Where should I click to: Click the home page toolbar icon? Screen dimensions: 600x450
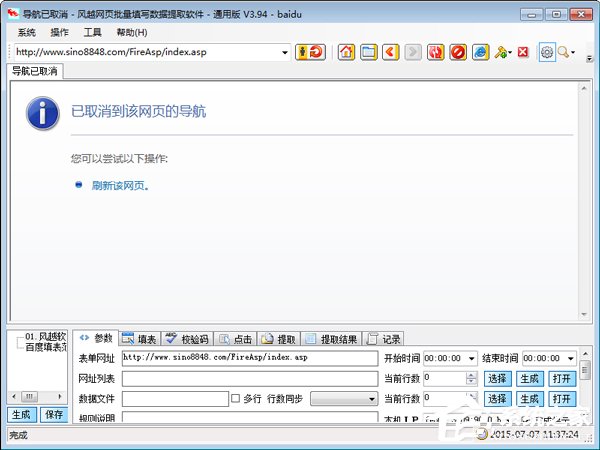[x=347, y=52]
